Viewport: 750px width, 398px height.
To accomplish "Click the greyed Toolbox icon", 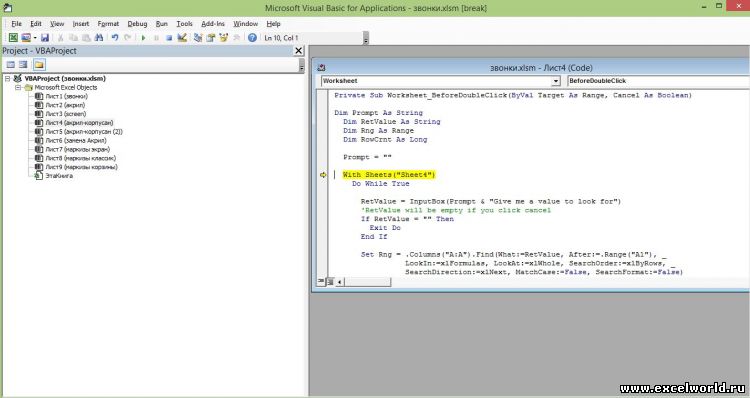I will [236, 38].
